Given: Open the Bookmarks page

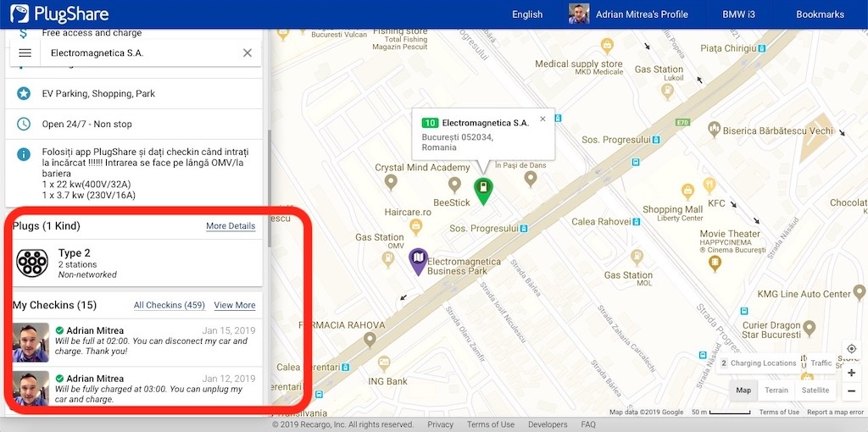Looking at the screenshot, I should click(x=820, y=14).
